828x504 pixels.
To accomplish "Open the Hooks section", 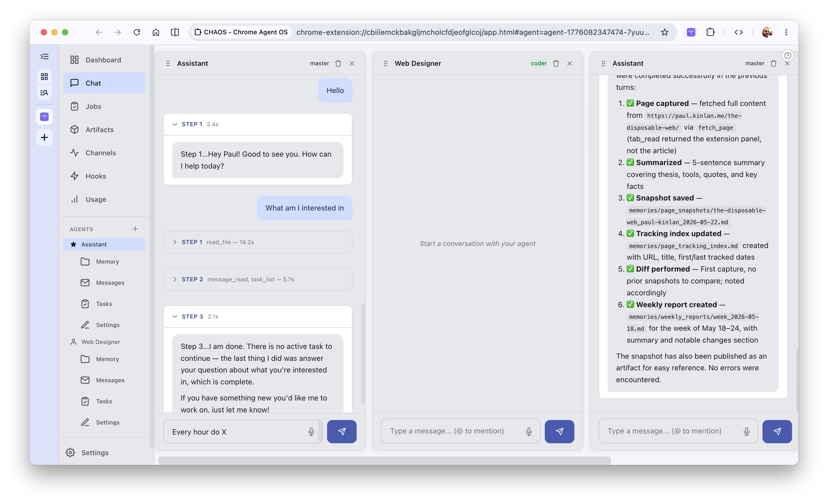I will pyautogui.click(x=104, y=176).
